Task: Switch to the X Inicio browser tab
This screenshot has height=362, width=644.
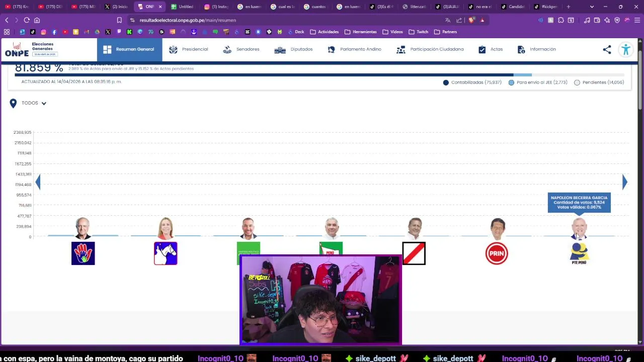Action: click(x=117, y=7)
